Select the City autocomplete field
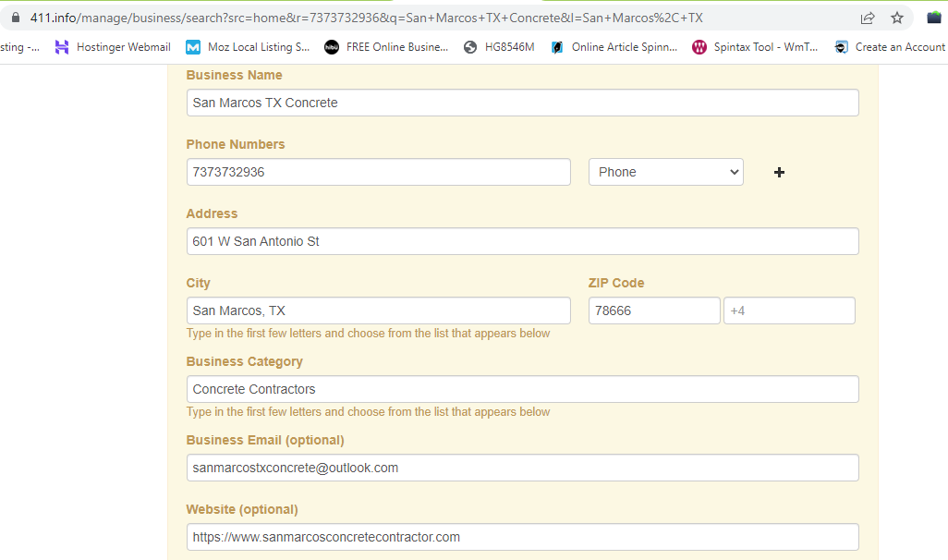The width and height of the screenshot is (948, 560). [x=378, y=310]
